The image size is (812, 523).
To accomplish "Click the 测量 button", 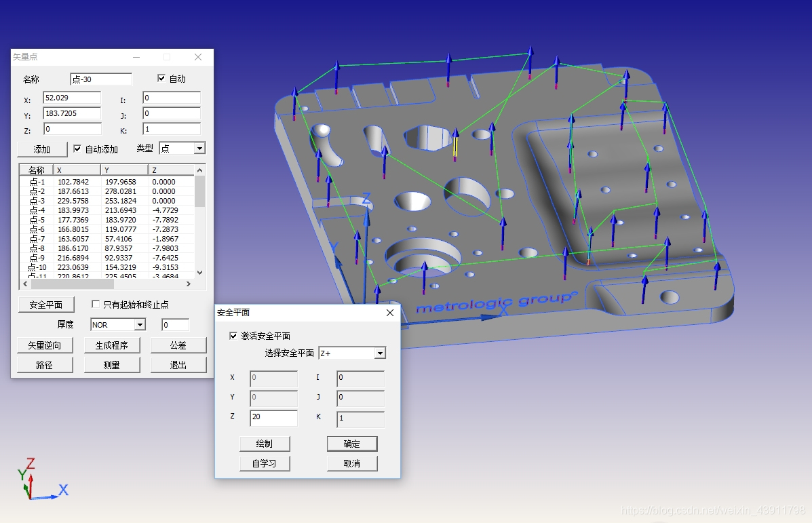I will (x=112, y=365).
